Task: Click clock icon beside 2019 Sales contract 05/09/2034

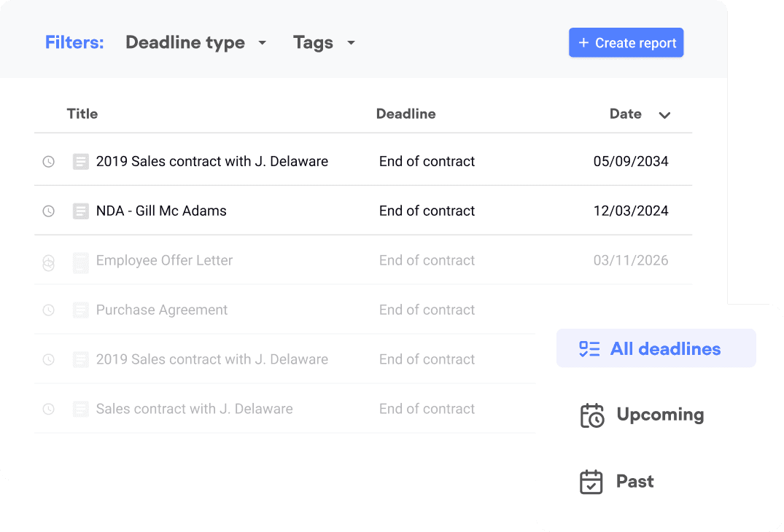Action: coord(49,161)
